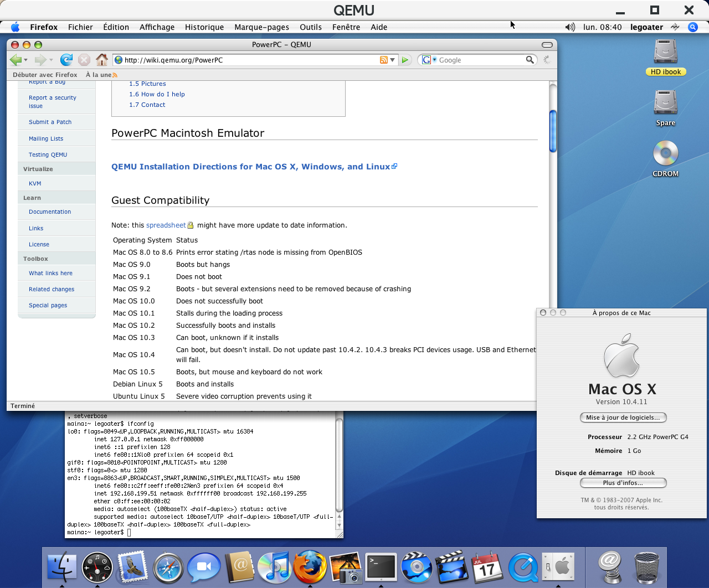Viewport: 709px width, 588px height.
Task: Click the green Go arrow beside the URL
Action: (x=405, y=60)
